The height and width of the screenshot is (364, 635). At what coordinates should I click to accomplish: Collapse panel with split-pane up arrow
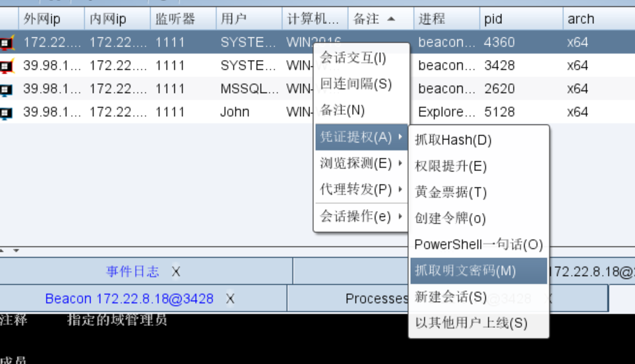point(2,251)
